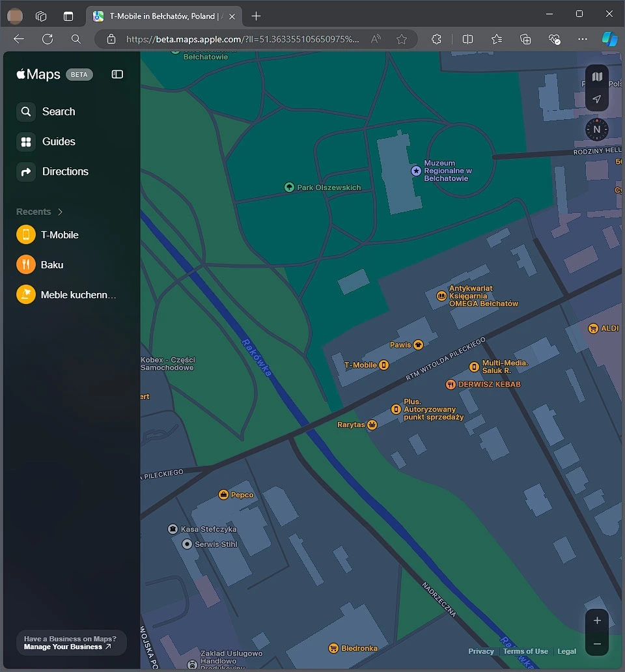The height and width of the screenshot is (672, 625).
Task: Zoom in with the plus button
Action: tap(597, 621)
